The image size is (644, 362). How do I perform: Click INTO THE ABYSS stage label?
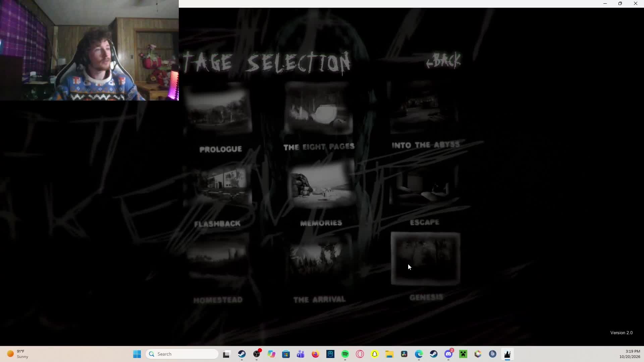click(426, 145)
